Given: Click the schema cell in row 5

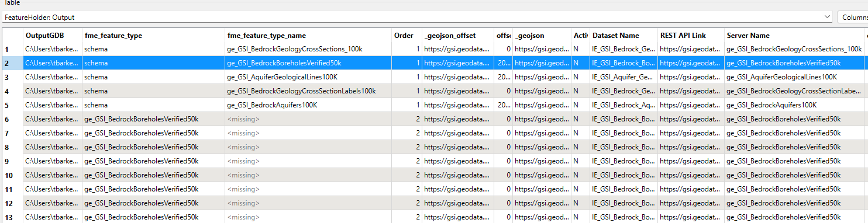Looking at the screenshot, I should coord(153,105).
